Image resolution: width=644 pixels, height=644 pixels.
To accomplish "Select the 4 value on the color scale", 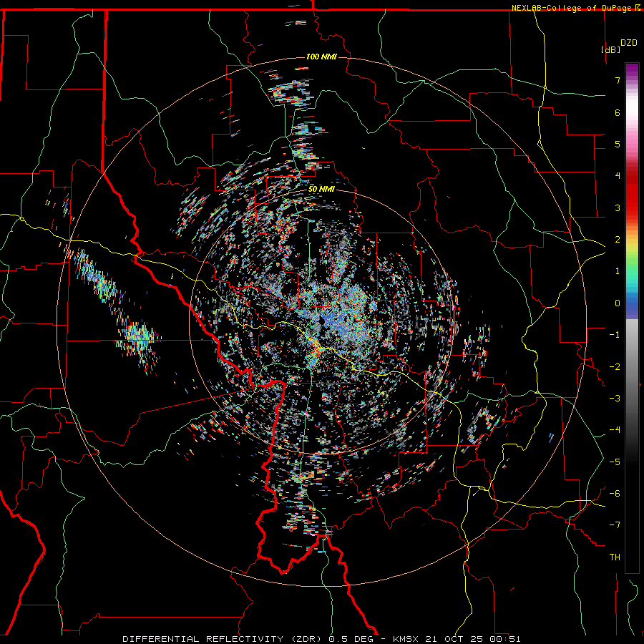I will [x=618, y=176].
